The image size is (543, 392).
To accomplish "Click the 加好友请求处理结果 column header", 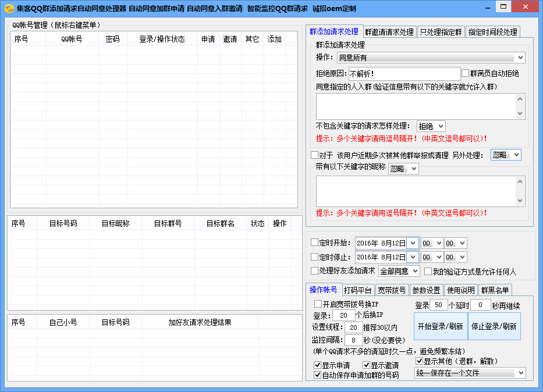I will [200, 322].
